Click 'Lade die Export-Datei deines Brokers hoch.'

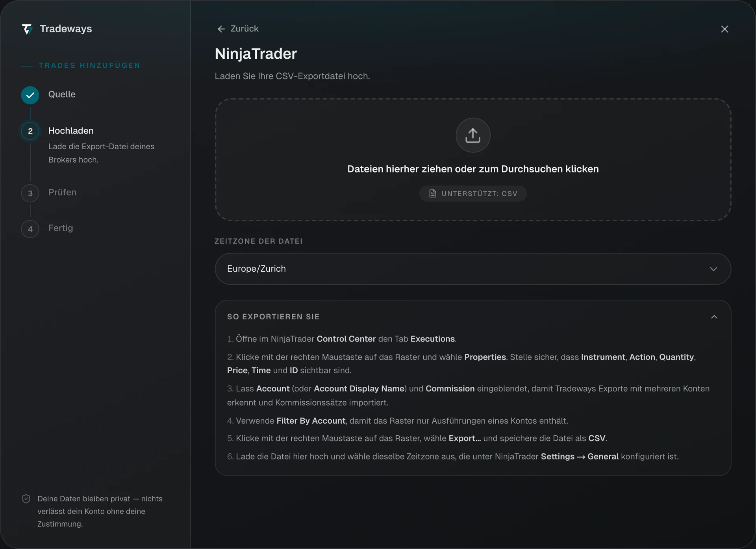coord(101,153)
